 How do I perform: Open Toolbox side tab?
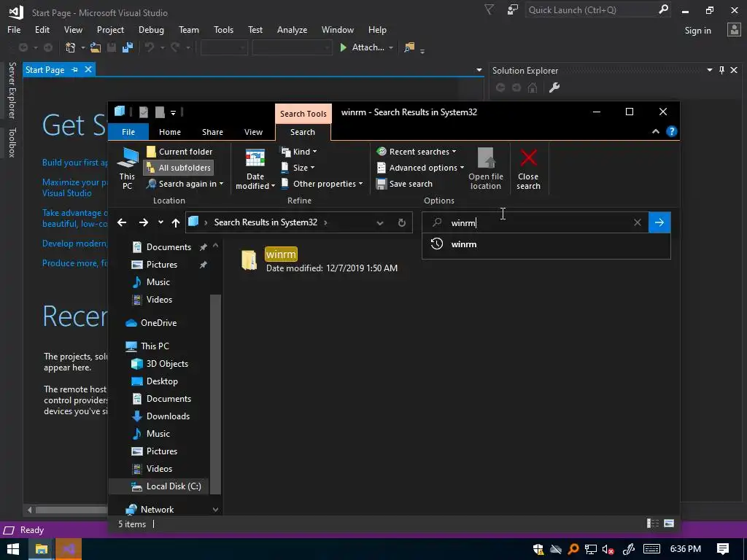click(12, 142)
